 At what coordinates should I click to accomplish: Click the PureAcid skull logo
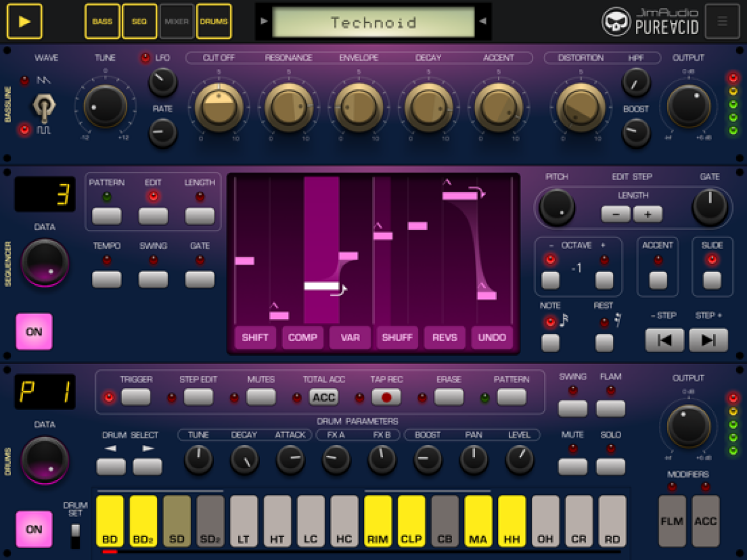point(615,22)
